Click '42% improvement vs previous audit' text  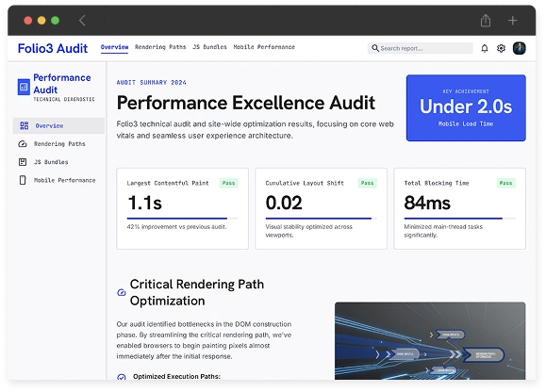pos(177,227)
